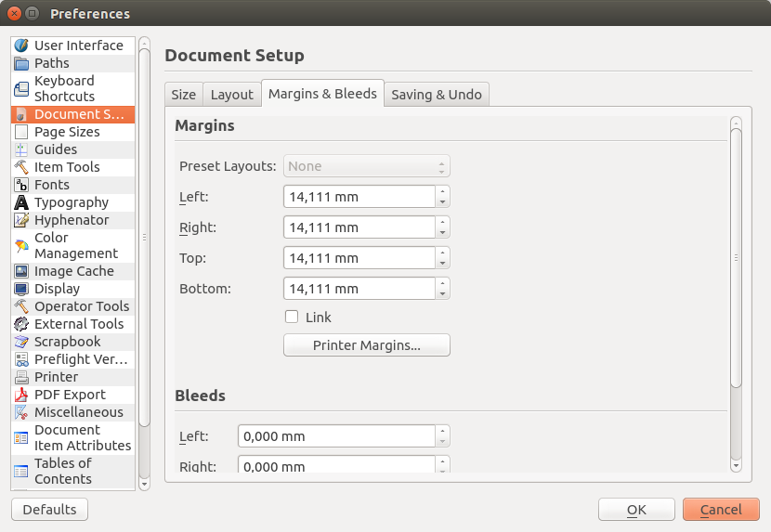Open the Printer preferences icon
Viewport: 771px width, 532px height.
[x=21, y=377]
